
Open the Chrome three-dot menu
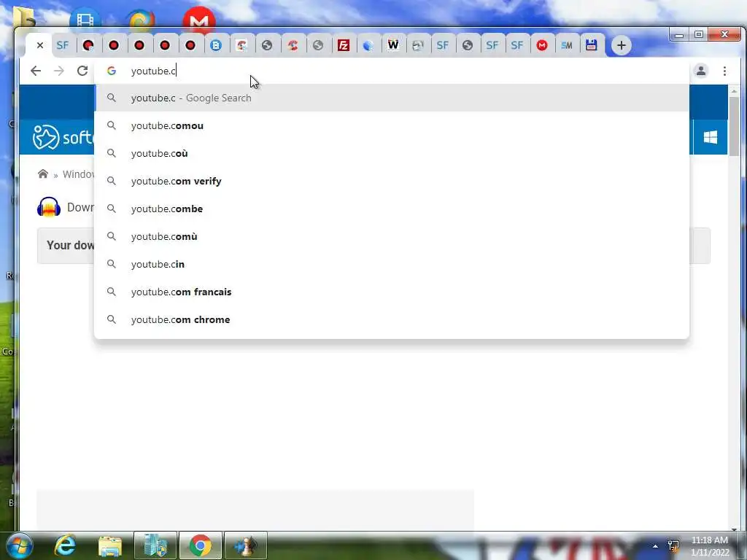(724, 71)
